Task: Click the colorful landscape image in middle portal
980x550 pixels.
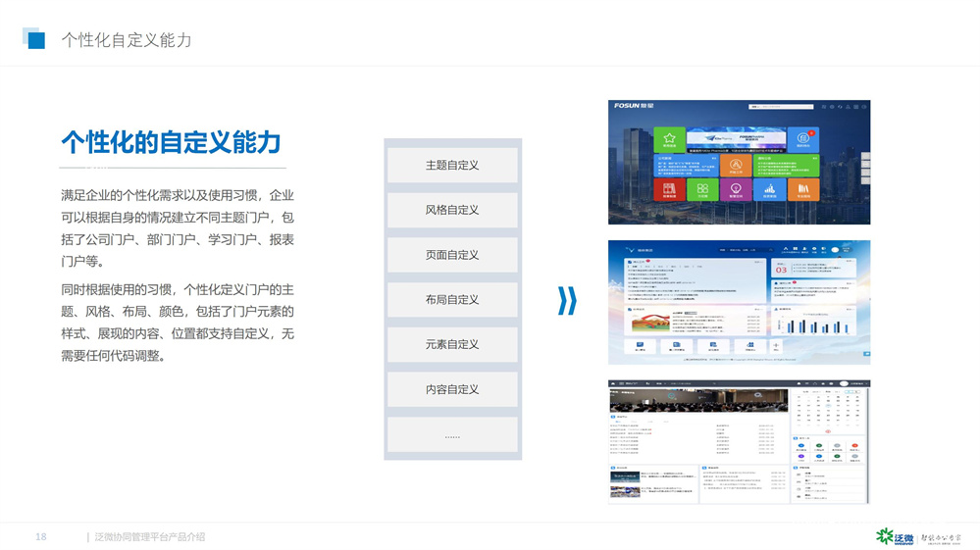Action: pos(650,323)
